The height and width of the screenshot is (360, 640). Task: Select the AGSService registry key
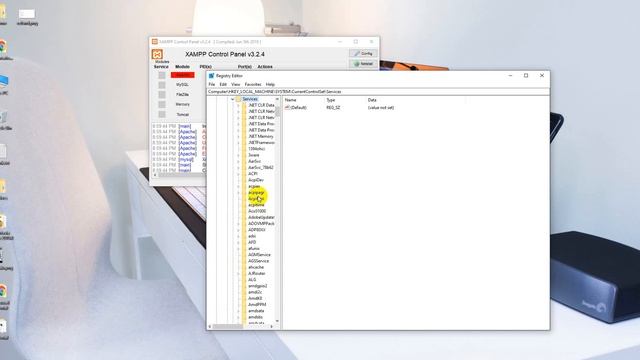(x=258, y=261)
